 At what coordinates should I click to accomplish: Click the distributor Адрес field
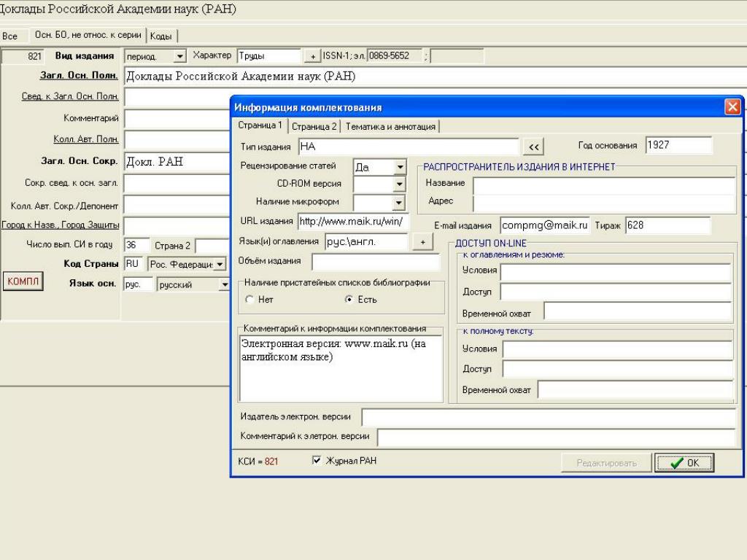[x=604, y=203]
